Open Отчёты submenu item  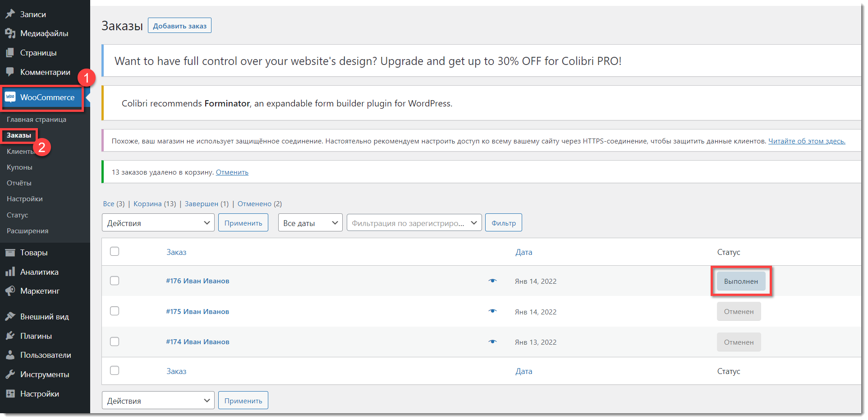coord(19,183)
